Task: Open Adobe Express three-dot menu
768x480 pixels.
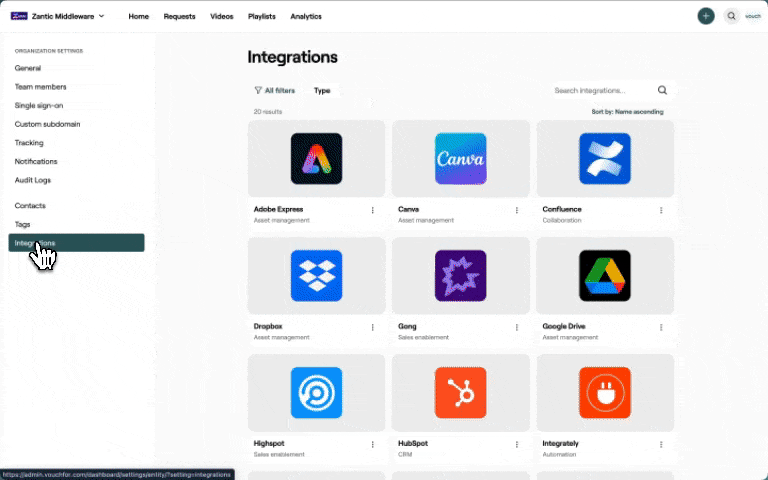Action: pos(373,210)
